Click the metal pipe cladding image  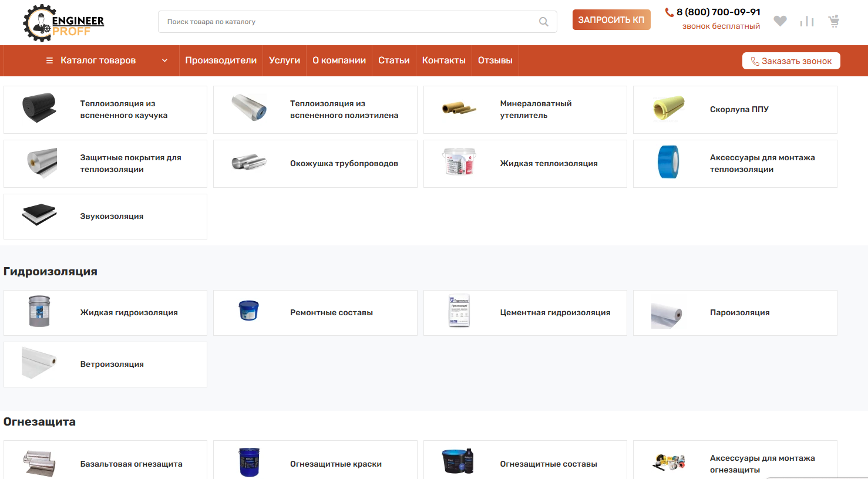click(249, 163)
